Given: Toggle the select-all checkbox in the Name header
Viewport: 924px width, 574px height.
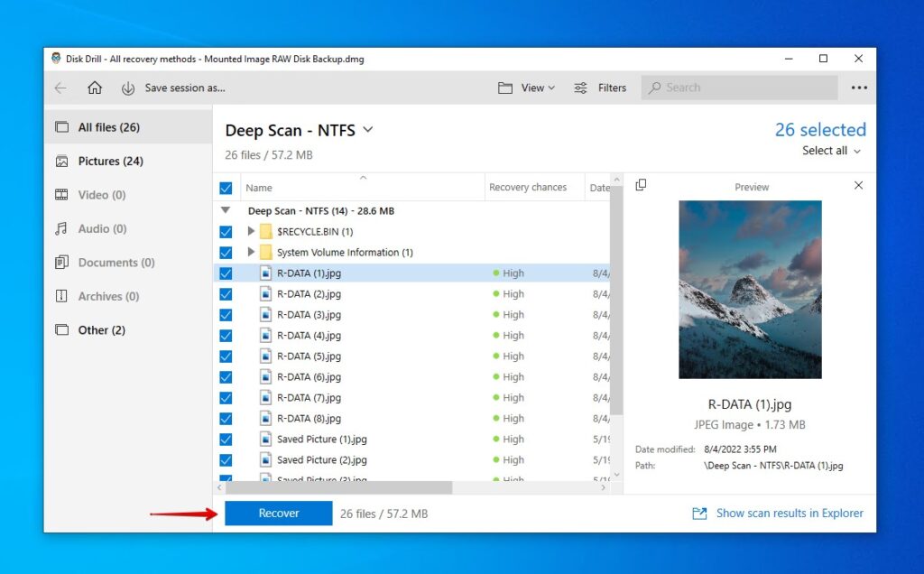Looking at the screenshot, I should click(226, 187).
